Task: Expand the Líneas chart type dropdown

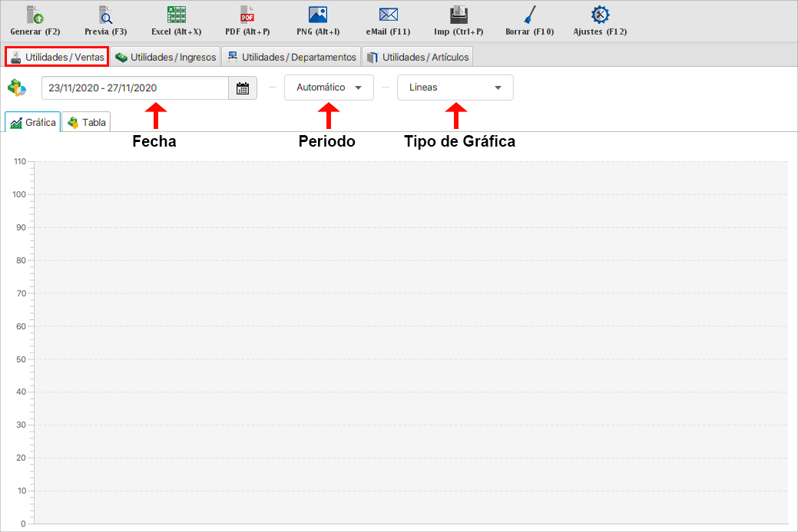Action: tap(455, 88)
